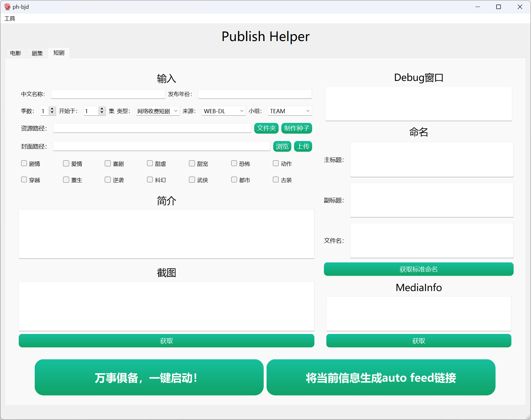This screenshot has height=420, width=531.
Task: Click the 主标题 text box
Action: 432,159
